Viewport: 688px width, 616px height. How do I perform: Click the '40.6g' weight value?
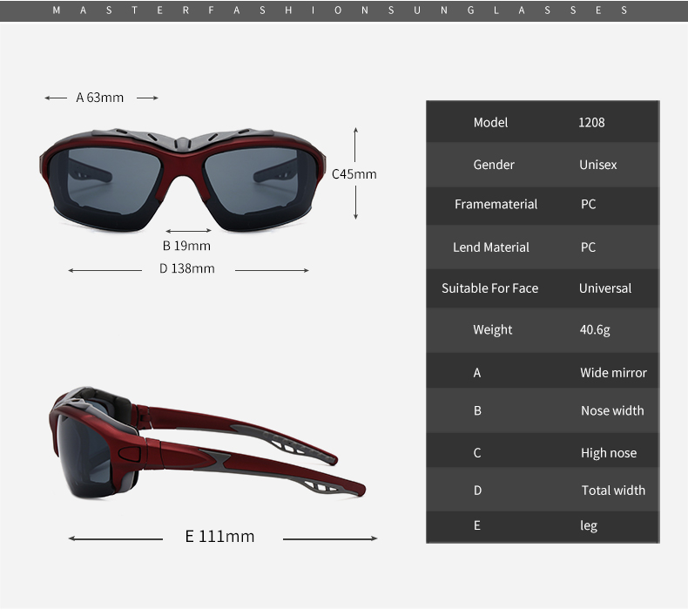[595, 329]
